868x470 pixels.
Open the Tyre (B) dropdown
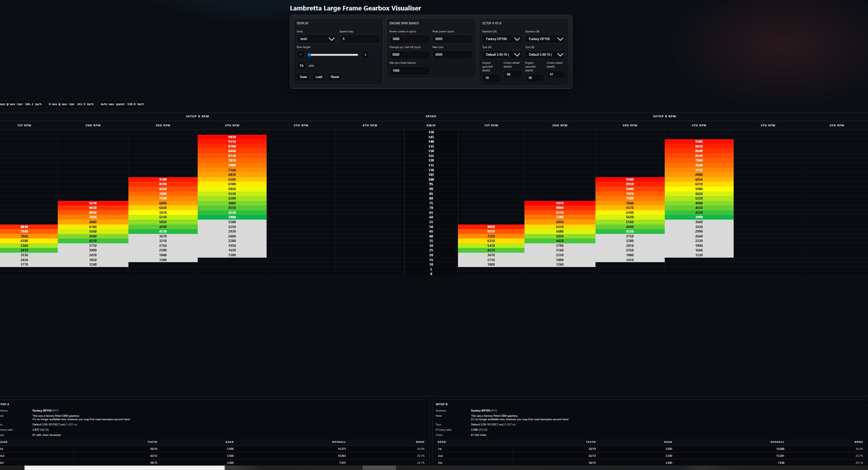(545, 55)
